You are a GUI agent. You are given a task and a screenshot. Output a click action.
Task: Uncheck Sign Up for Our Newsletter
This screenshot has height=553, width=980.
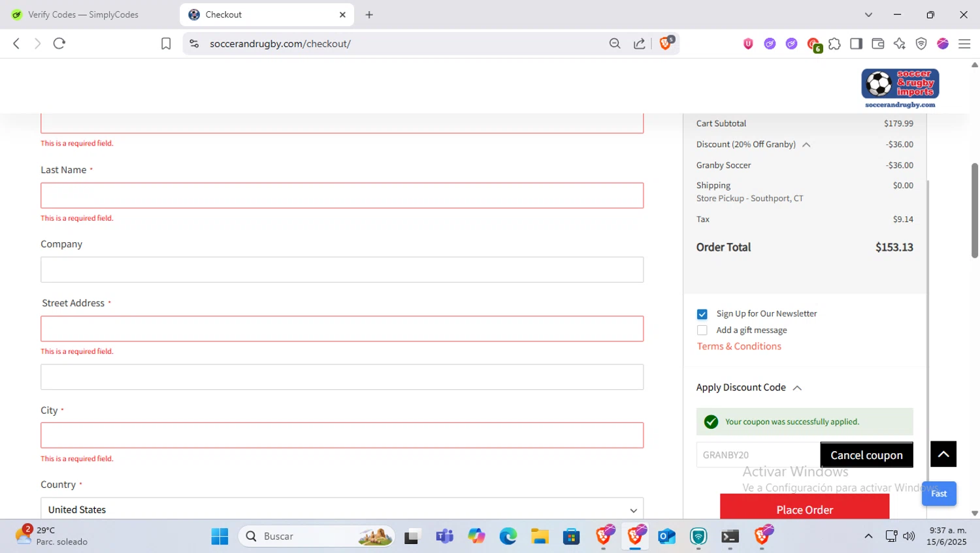702,314
